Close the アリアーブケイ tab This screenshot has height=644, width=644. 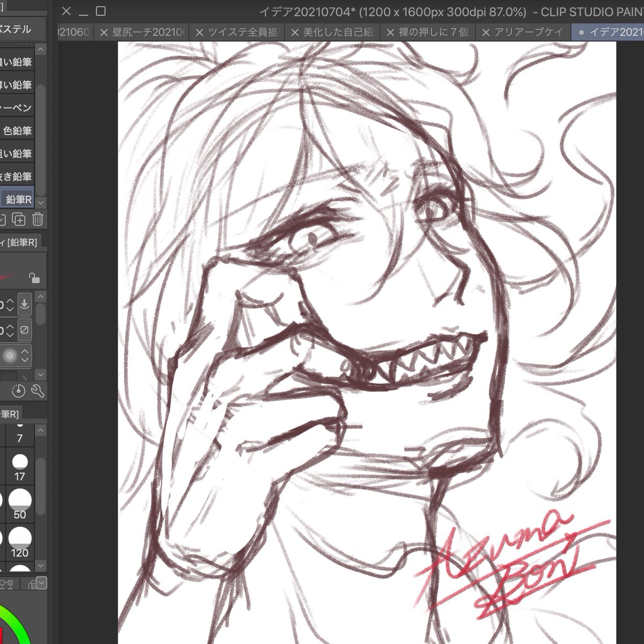tap(486, 33)
